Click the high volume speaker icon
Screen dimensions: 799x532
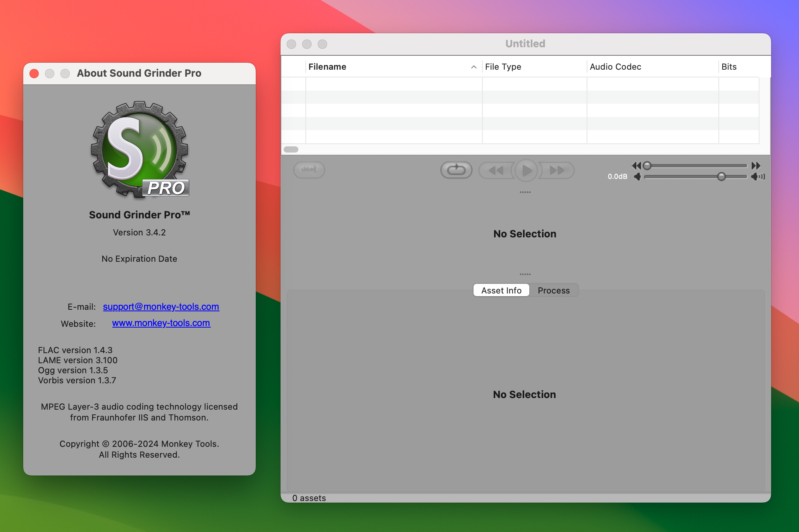(x=758, y=177)
